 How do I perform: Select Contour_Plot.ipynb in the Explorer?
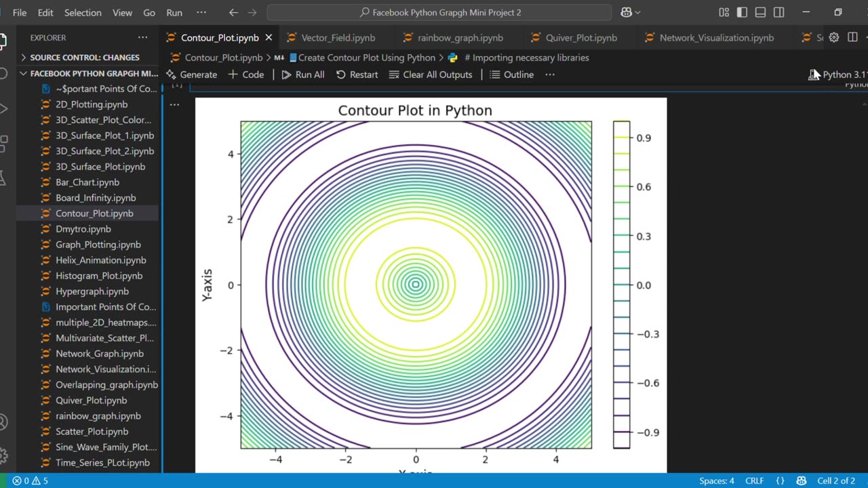[x=94, y=213]
